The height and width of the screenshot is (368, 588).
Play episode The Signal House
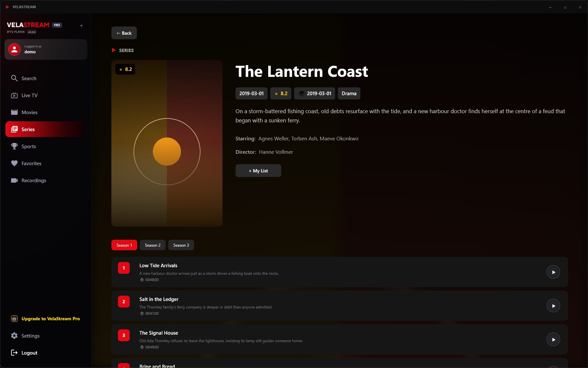553,340
